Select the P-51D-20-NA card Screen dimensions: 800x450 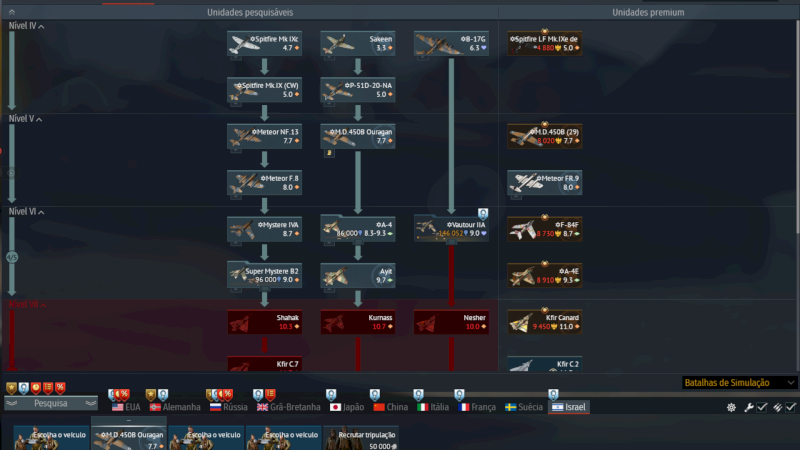tap(358, 90)
